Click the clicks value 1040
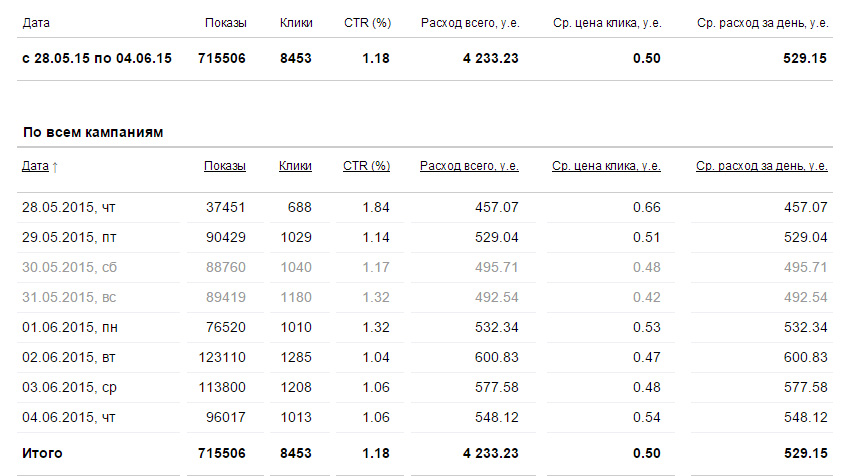Viewport: 843px width, 476px height. pyautogui.click(x=296, y=267)
